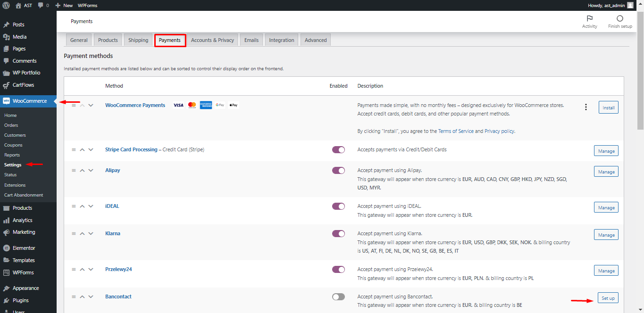This screenshot has width=644, height=313.
Task: Disable the Przelewy24 toggle
Action: [x=338, y=269]
